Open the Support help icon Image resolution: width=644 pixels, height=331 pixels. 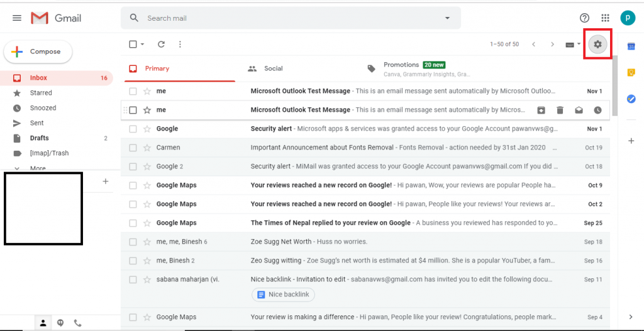click(584, 18)
